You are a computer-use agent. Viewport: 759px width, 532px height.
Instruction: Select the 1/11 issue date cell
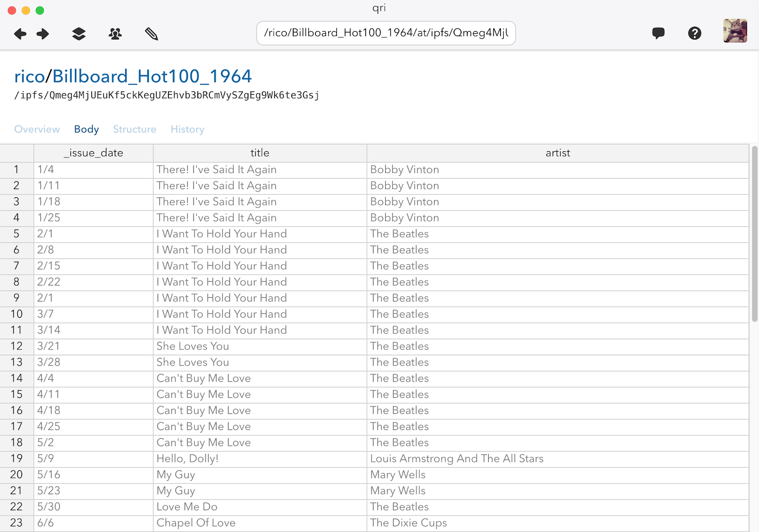pos(93,186)
